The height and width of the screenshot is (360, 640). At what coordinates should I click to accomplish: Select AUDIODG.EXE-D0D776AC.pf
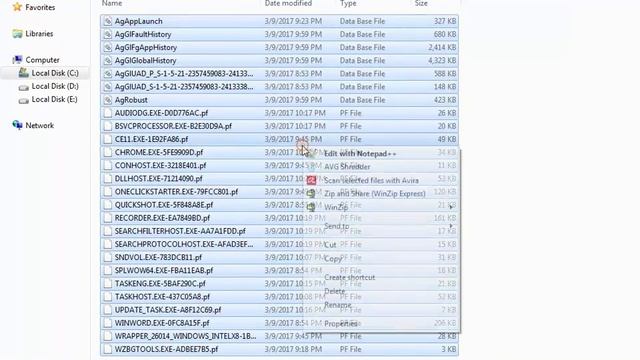point(279,113)
